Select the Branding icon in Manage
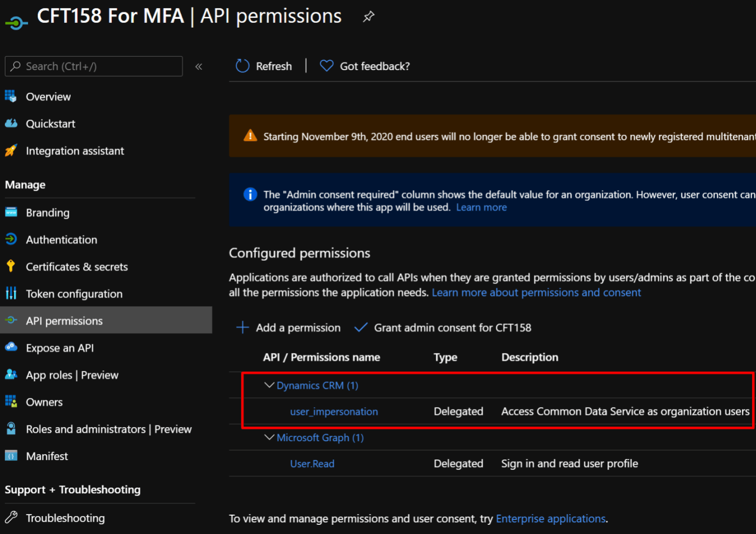756x534 pixels. [x=11, y=212]
